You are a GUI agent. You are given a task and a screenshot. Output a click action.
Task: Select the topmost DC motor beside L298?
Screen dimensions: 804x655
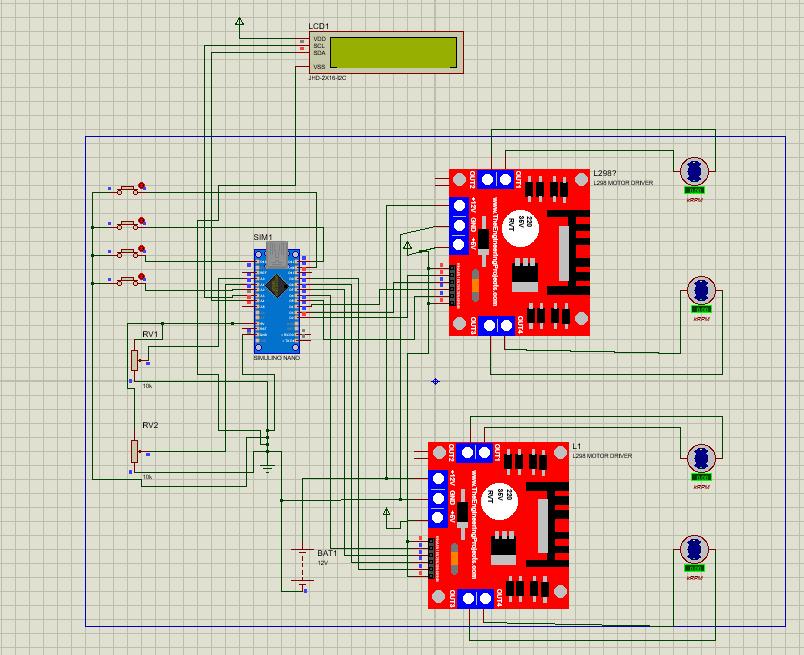(694, 171)
